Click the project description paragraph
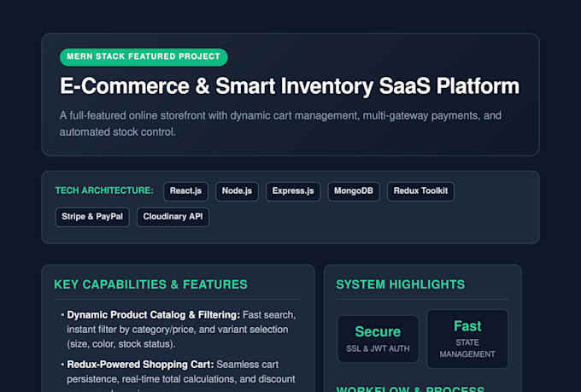This screenshot has width=581, height=392. pyautogui.click(x=280, y=123)
